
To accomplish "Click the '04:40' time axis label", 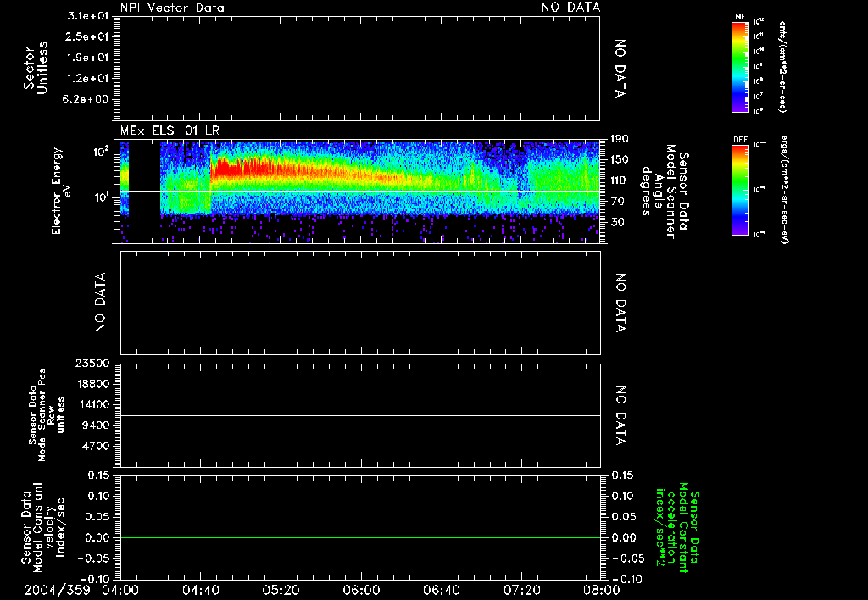I will [x=200, y=590].
